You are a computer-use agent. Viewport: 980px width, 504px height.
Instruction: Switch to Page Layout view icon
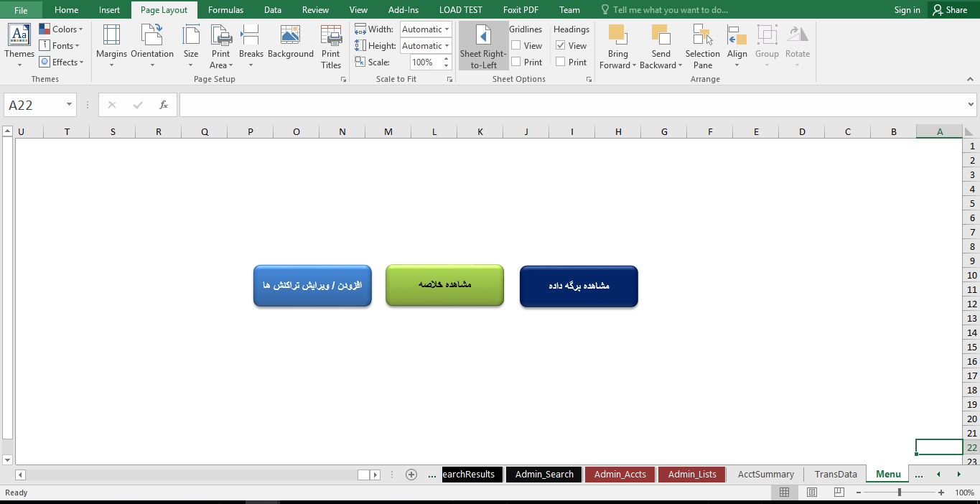pyautogui.click(x=812, y=493)
